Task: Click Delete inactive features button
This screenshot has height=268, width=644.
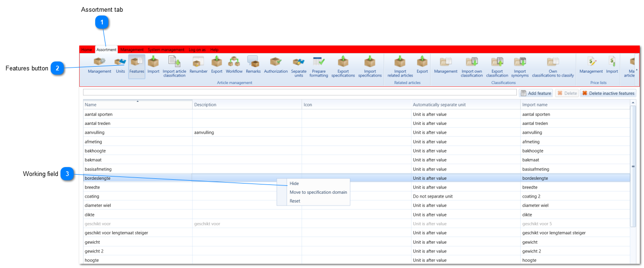Action: 608,93
